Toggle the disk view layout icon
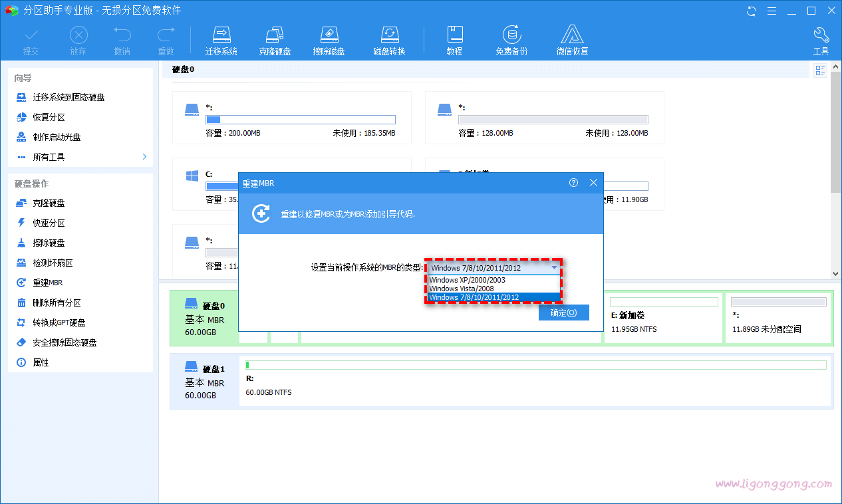 [x=820, y=70]
